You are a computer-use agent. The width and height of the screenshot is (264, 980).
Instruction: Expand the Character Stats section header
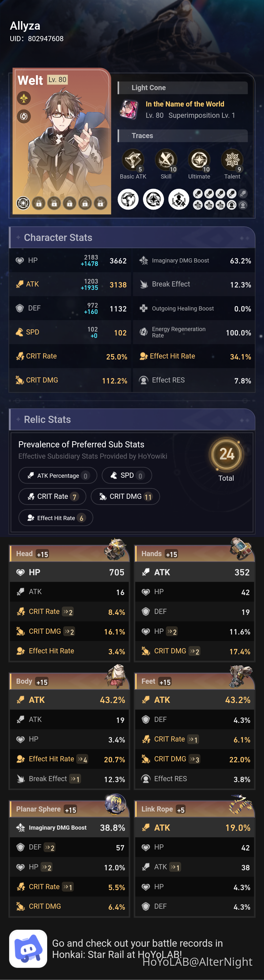pos(58,237)
